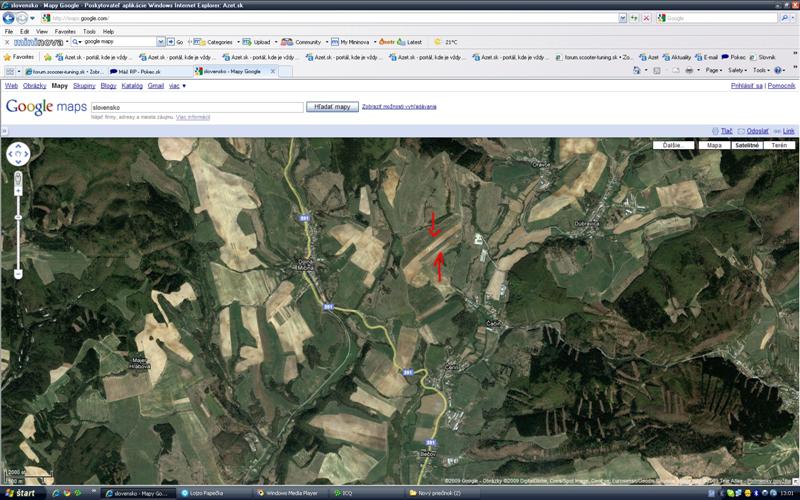The image size is (800, 500).
Task: Expand the viac menu in Google bar
Action: pos(178,86)
